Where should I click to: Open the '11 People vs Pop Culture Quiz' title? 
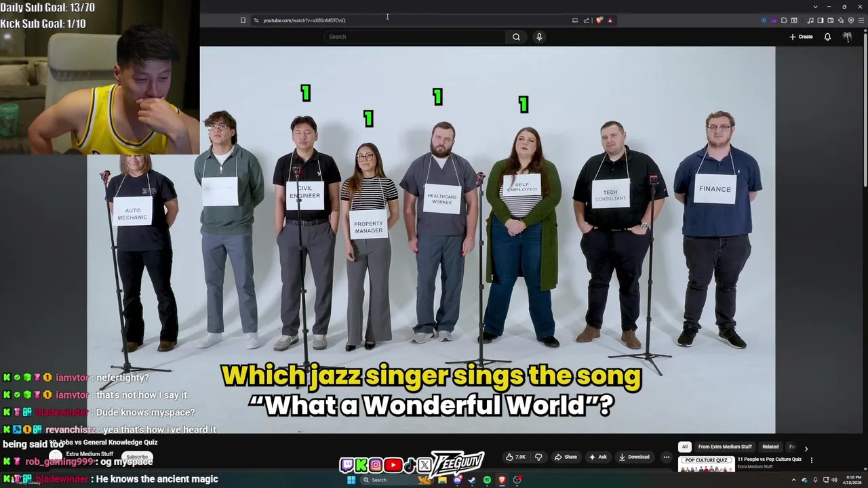point(769,460)
